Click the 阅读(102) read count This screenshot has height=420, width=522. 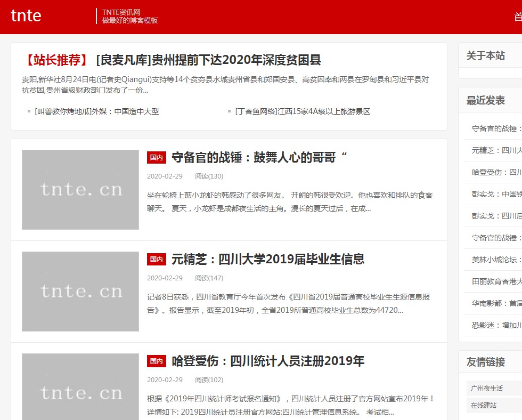tap(209, 380)
